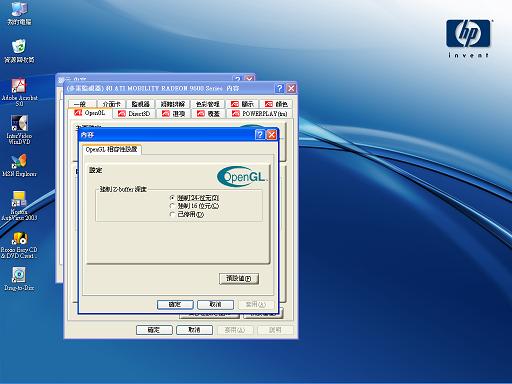Click 確定 in the ATI Radeon window
This screenshot has height=384, width=512.
(x=154, y=330)
